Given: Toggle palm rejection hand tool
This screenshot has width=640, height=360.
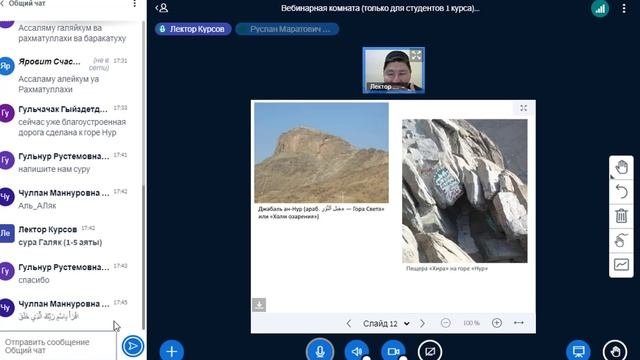Looking at the screenshot, I should point(621,240).
